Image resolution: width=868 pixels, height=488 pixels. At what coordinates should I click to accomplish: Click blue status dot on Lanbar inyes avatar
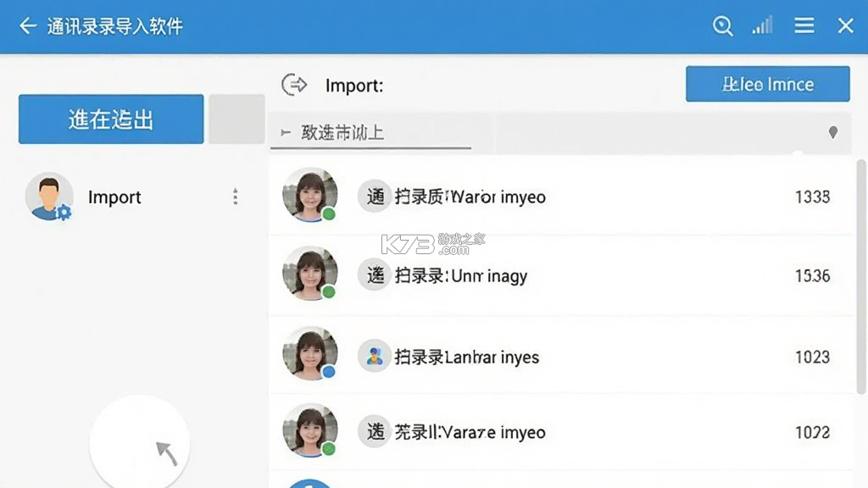(329, 372)
